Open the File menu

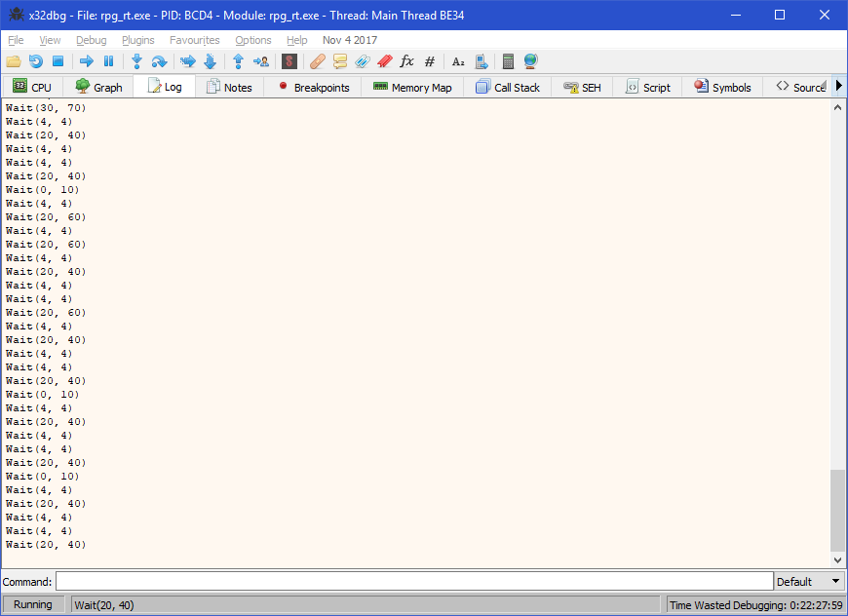tap(16, 40)
